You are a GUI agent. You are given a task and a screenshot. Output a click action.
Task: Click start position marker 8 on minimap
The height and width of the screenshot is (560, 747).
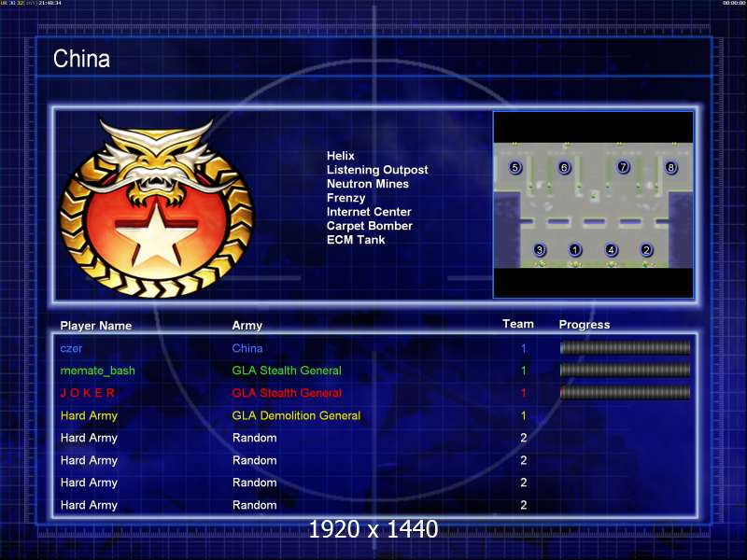pos(671,167)
